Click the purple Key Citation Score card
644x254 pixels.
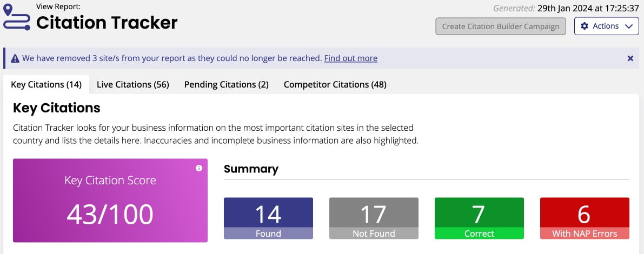(110, 200)
